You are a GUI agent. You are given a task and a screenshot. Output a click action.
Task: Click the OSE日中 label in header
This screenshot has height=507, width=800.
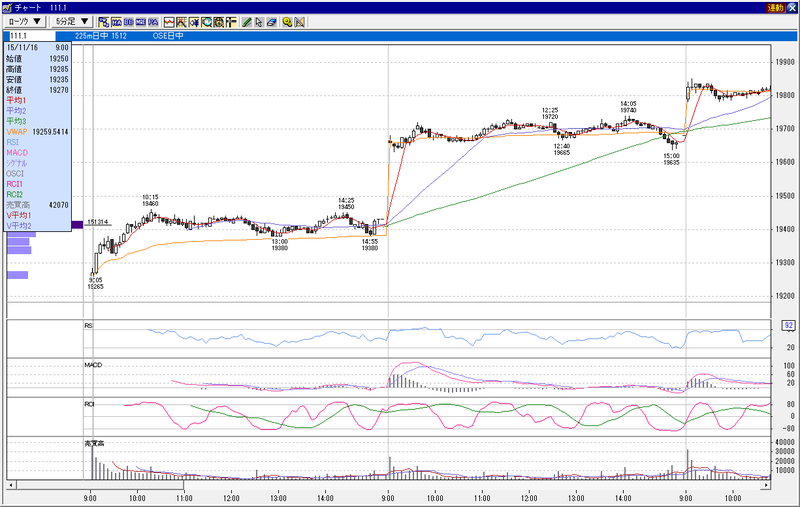[167, 36]
